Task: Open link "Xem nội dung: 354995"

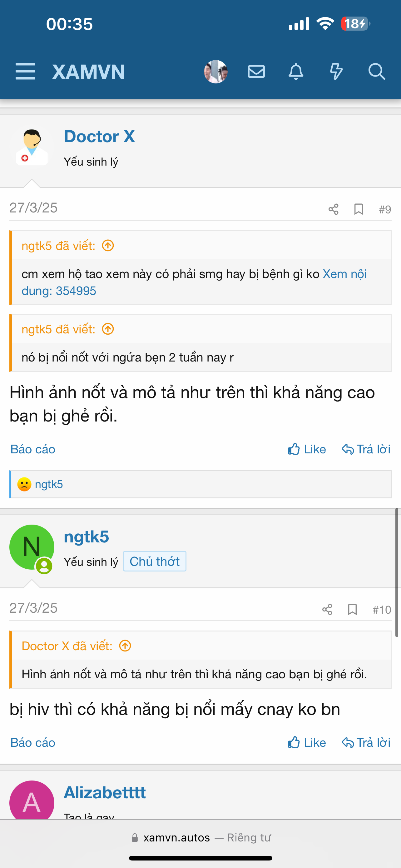Action: coord(59,291)
